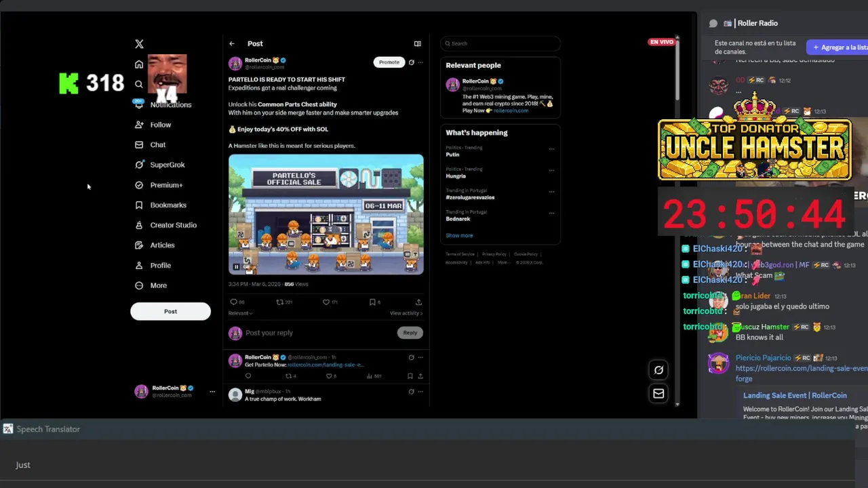Viewport: 868px width, 488px height.
Task: Click Grok icon on Mig's reply
Action: pos(411,391)
